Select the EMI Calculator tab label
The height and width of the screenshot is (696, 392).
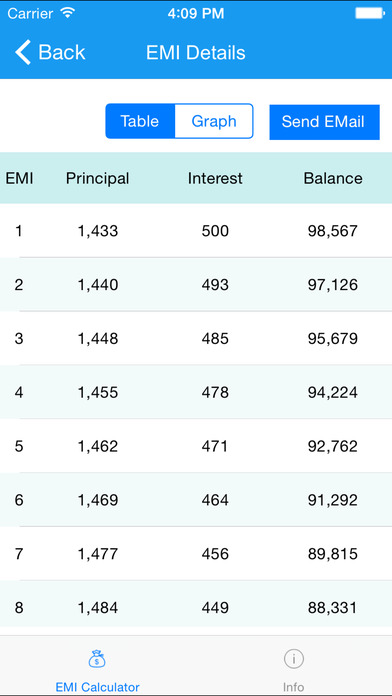(97, 687)
